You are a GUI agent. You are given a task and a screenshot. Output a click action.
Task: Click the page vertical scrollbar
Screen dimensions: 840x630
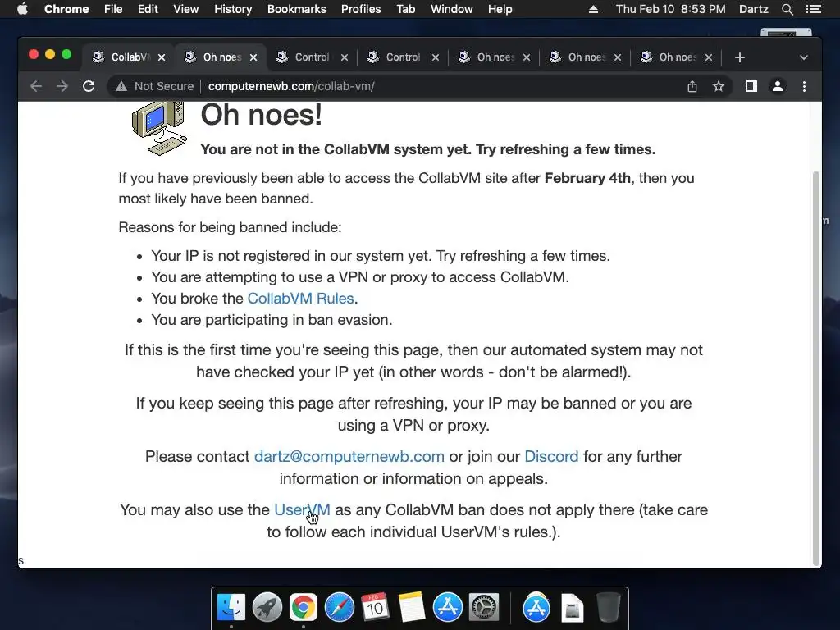(x=816, y=367)
